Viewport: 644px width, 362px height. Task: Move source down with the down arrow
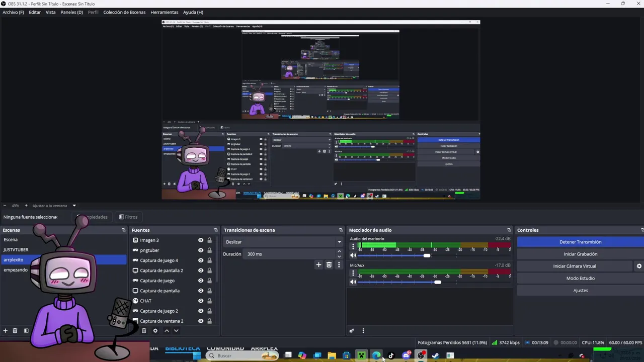click(176, 331)
